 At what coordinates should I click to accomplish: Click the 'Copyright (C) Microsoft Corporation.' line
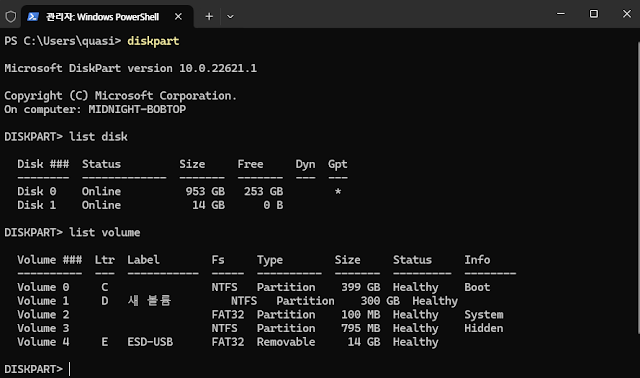[121, 96]
